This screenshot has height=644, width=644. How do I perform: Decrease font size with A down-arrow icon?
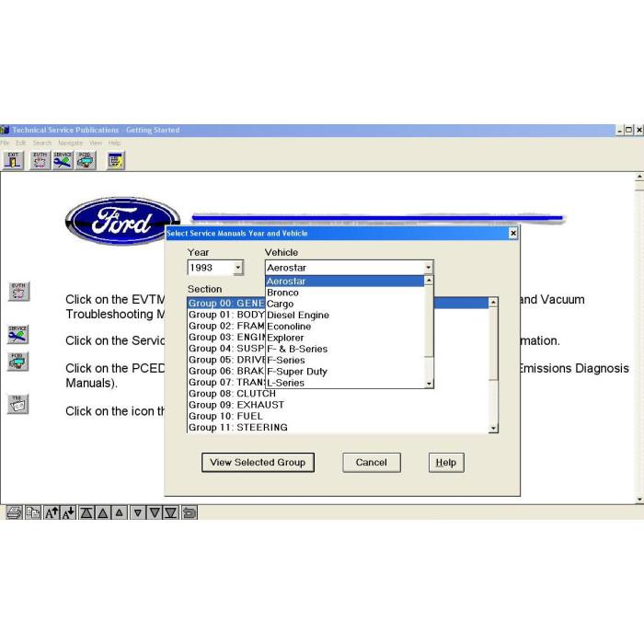pyautogui.click(x=69, y=513)
